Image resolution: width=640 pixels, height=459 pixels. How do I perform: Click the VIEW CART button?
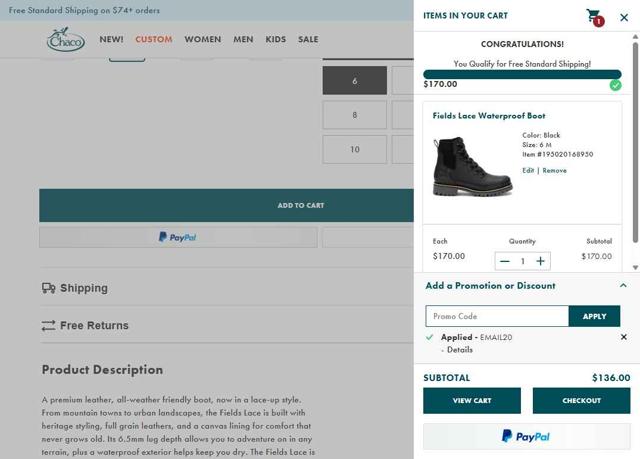point(472,401)
